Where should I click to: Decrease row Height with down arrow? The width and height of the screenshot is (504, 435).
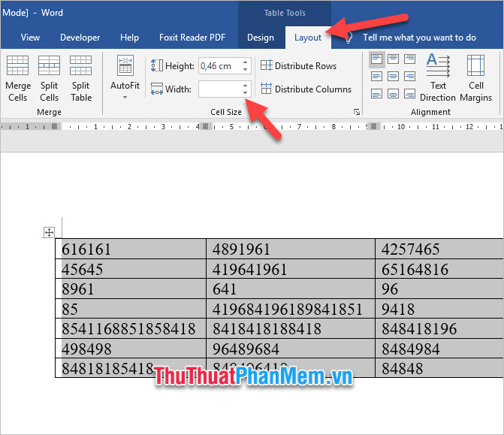tap(246, 69)
